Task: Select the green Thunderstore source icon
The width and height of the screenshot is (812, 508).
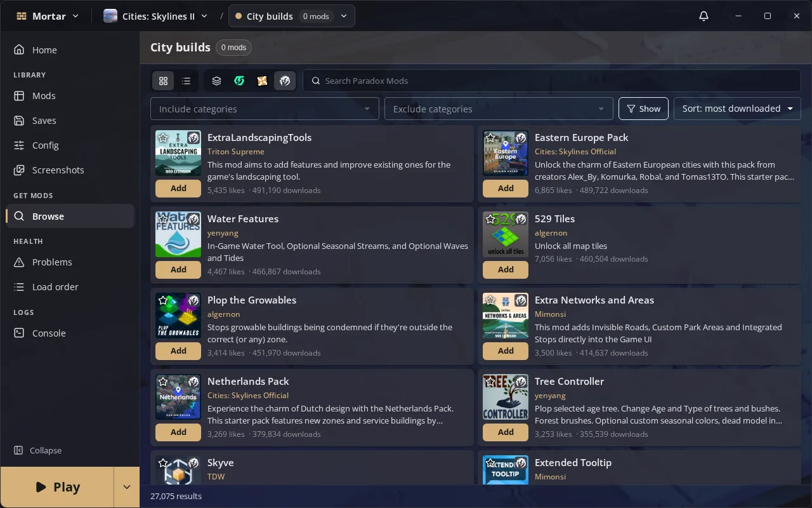Action: click(239, 81)
